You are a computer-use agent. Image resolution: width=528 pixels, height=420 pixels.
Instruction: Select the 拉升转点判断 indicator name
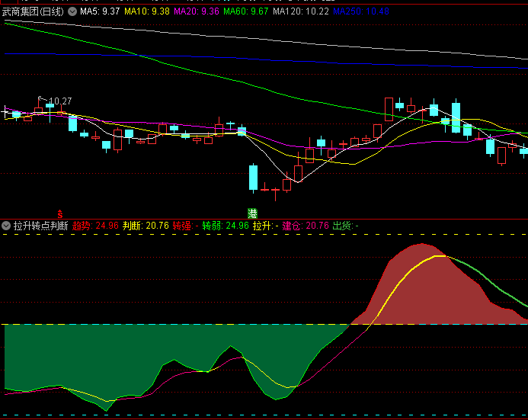click(40, 226)
